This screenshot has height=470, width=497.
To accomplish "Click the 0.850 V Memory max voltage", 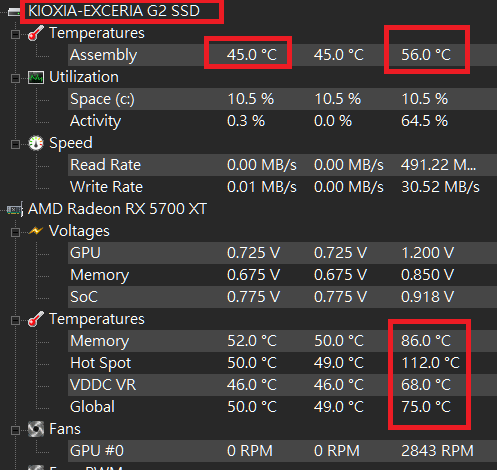I will [427, 275].
